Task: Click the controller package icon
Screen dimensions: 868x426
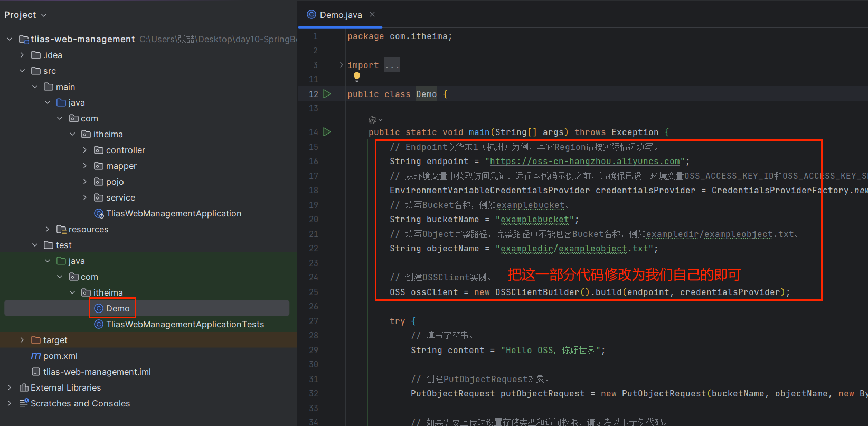Action: tap(99, 150)
